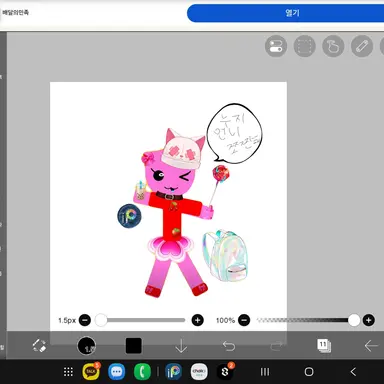The image size is (384, 384).
Task: Switch to ibisPaint app in taskbar
Action: click(x=173, y=371)
